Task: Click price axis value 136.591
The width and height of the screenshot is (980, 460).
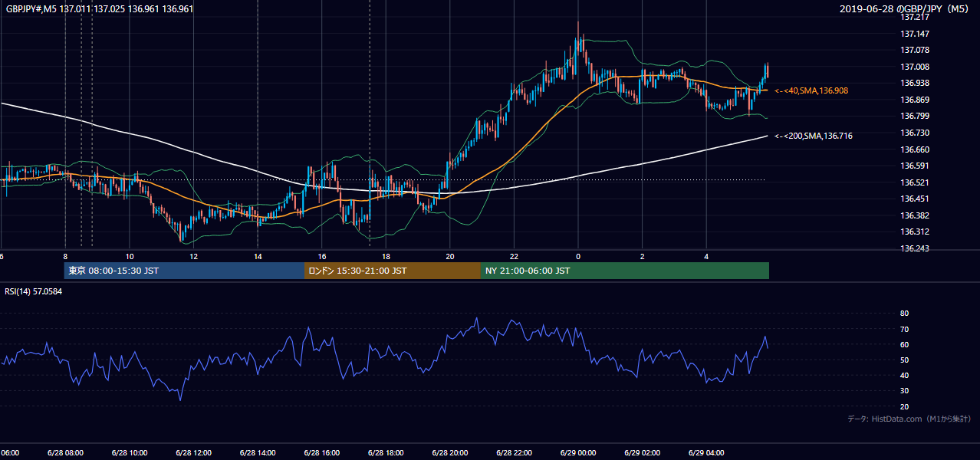Action: click(915, 166)
